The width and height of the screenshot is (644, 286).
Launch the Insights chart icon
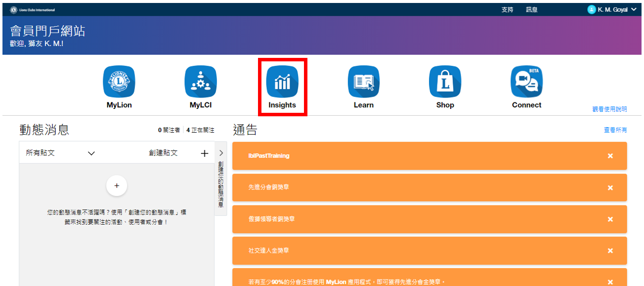coord(282,82)
